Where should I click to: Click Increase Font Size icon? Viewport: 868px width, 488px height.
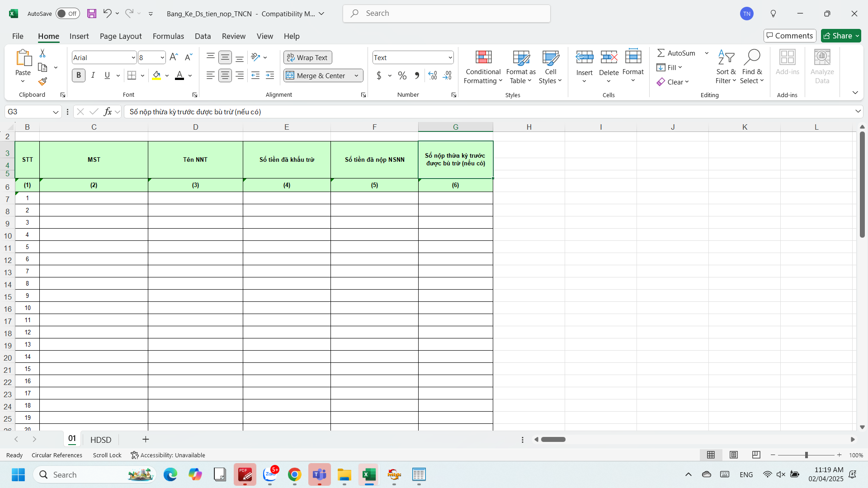pyautogui.click(x=174, y=57)
